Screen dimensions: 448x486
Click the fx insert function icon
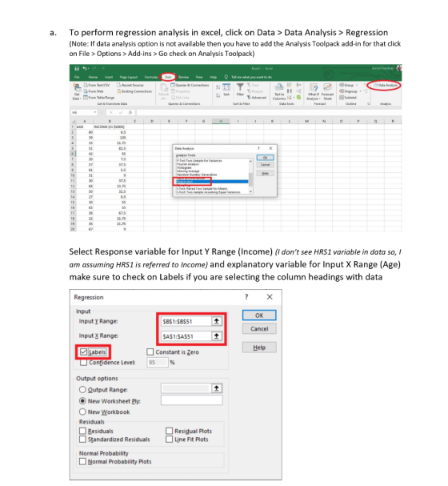click(x=130, y=112)
